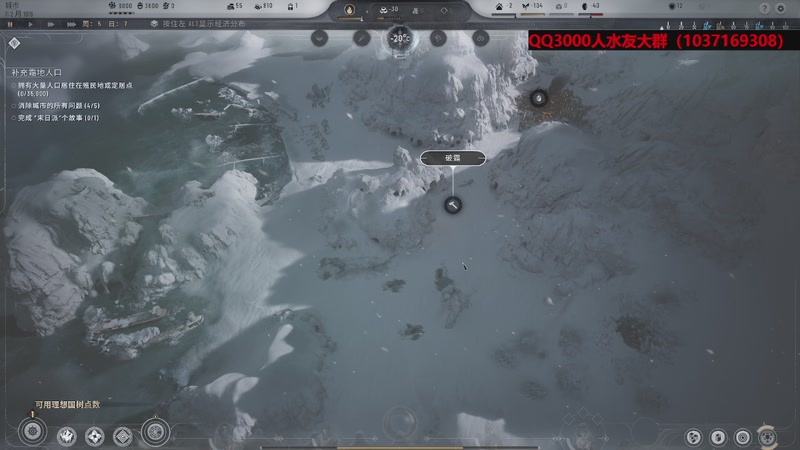This screenshot has width=800, height=450.
Task: Click the third round target button at bottom-right
Action: (x=743, y=437)
